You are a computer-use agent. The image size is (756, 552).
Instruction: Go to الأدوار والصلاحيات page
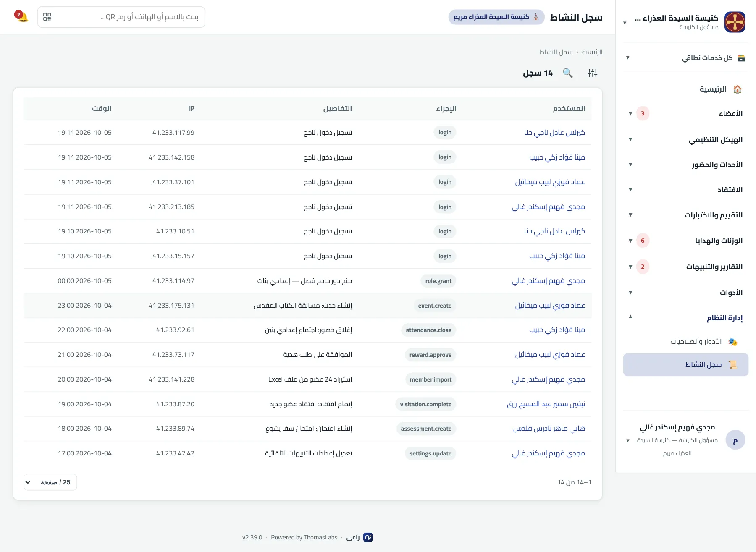coord(686,342)
